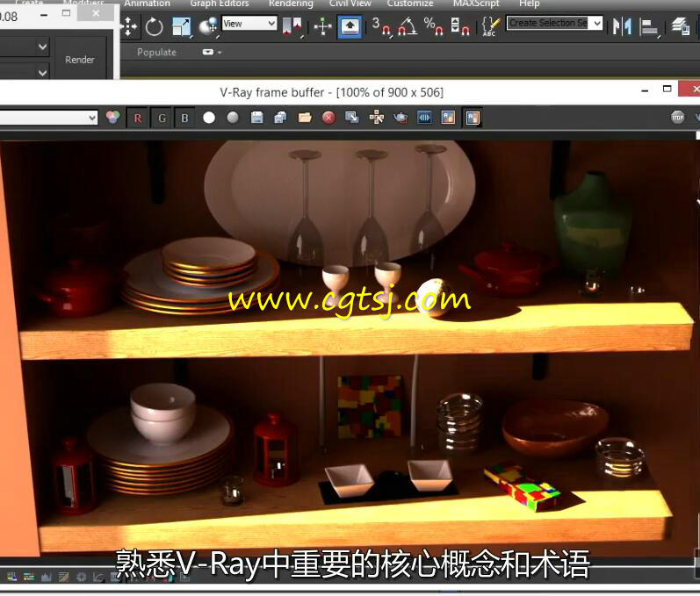The height and width of the screenshot is (596, 700).
Task: Toggle the Angle Snap icon
Action: tap(408, 26)
